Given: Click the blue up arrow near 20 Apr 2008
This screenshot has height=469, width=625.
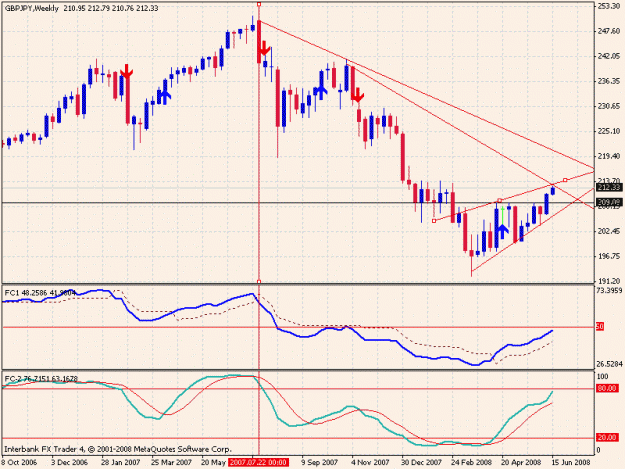Looking at the screenshot, I should click(x=503, y=232).
